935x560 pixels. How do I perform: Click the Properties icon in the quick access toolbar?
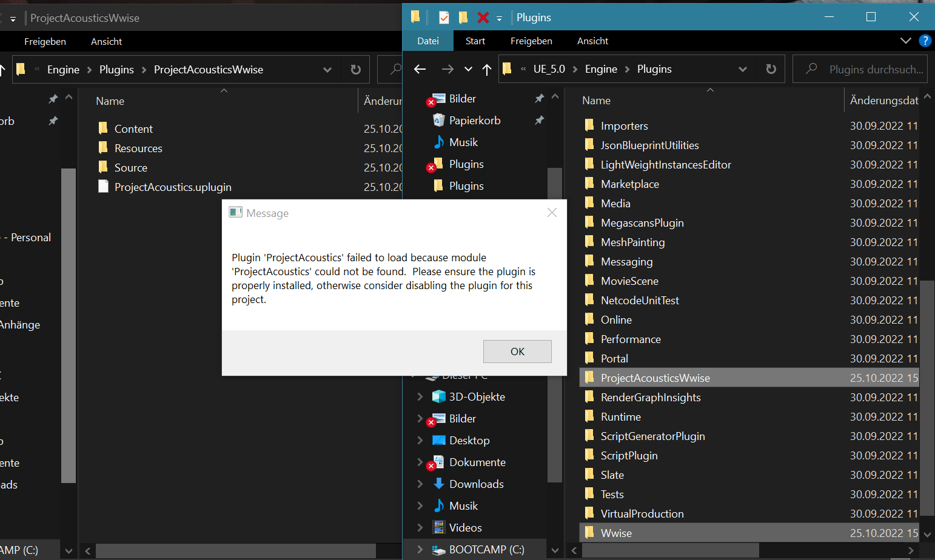pos(443,17)
